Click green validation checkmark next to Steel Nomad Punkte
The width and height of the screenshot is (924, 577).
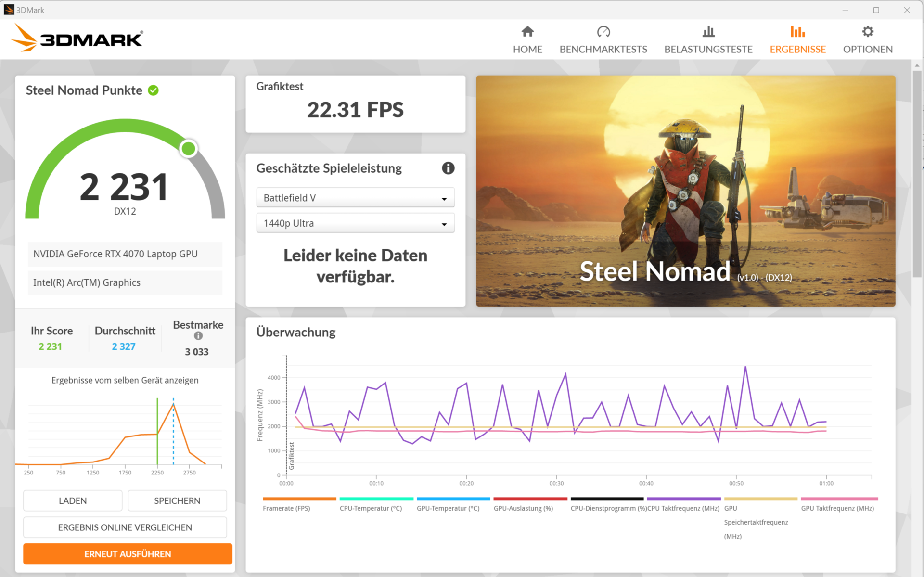point(154,90)
